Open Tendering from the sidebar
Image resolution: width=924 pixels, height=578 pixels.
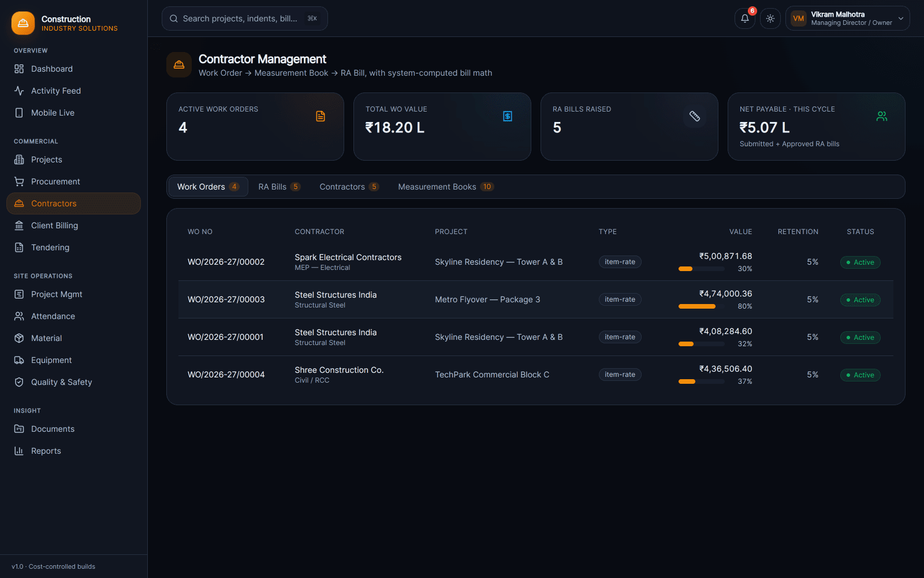point(73,247)
